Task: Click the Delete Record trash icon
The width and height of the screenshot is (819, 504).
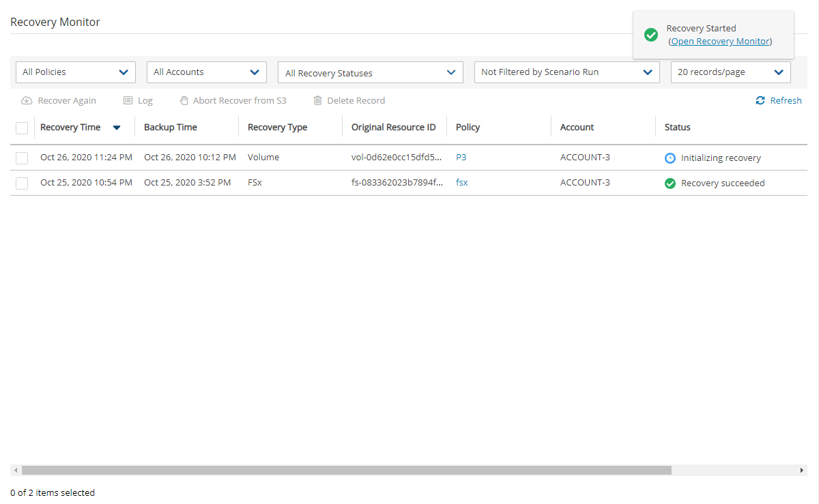Action: [x=317, y=101]
